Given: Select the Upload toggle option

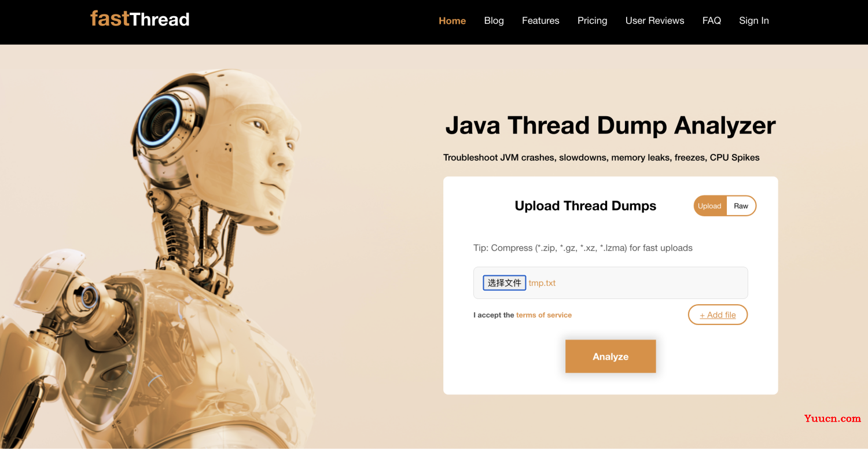Looking at the screenshot, I should [709, 206].
